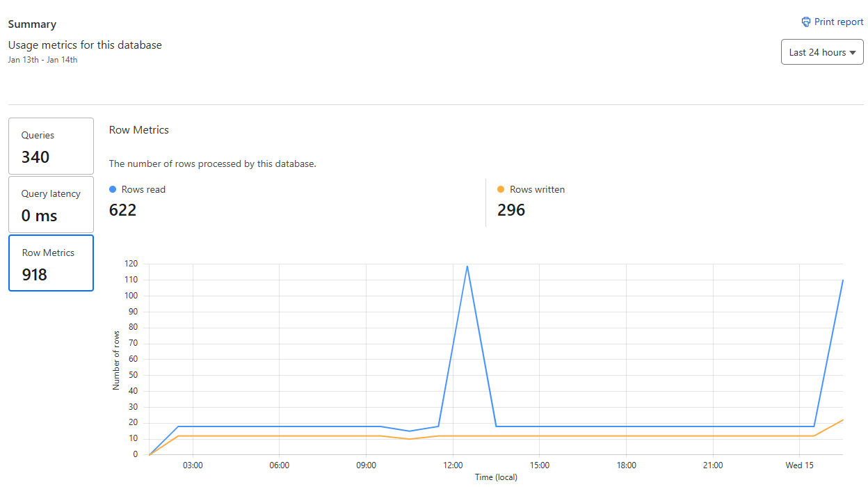This screenshot has width=868, height=487.
Task: Click the dropdown arrow in time range selector
Action: click(853, 53)
